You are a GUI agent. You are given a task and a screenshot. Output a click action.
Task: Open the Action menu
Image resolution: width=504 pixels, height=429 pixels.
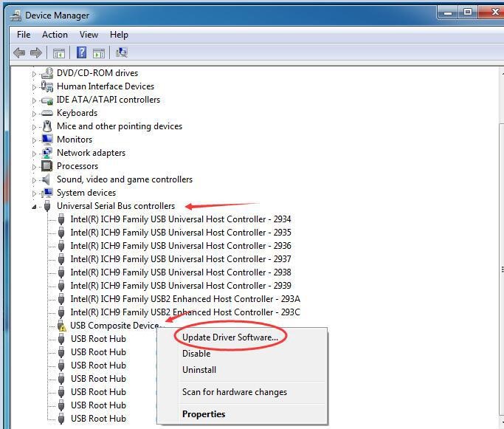point(55,35)
